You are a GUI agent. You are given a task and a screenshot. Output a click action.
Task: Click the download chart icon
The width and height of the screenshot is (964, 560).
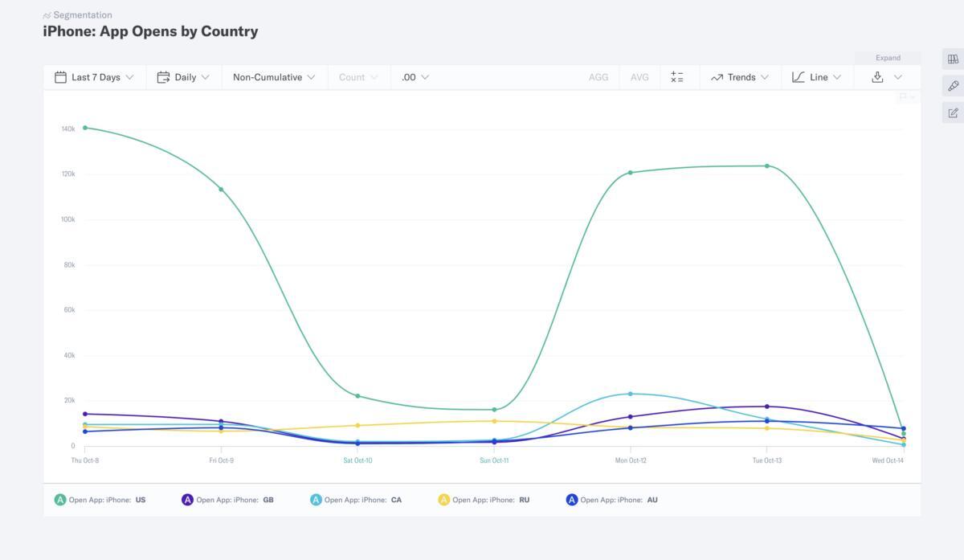click(877, 77)
